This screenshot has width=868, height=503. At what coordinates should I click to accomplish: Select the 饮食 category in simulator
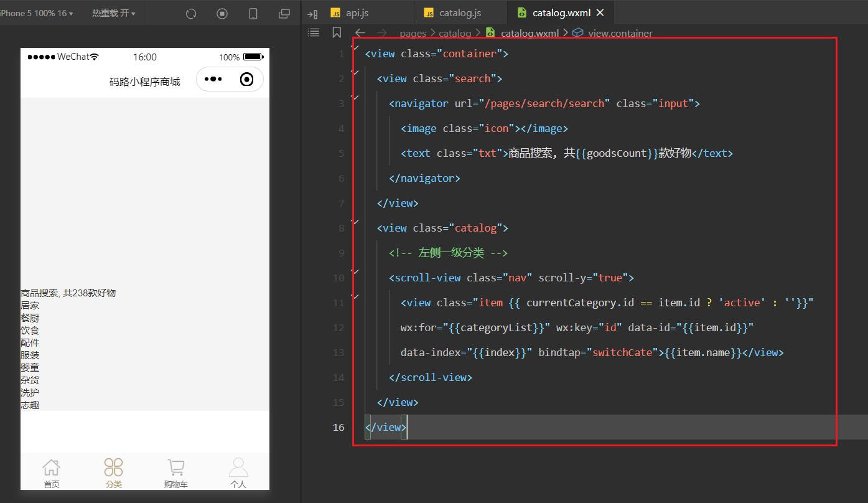(30, 330)
